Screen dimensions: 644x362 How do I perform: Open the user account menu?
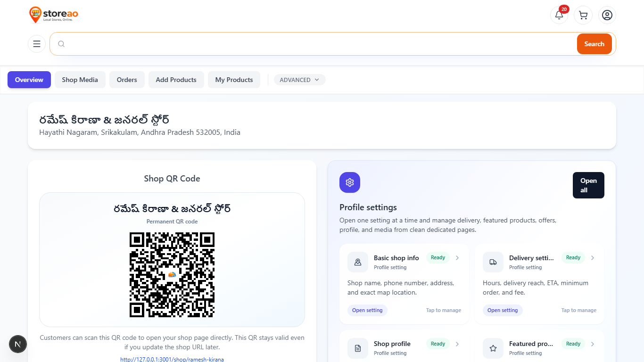pos(607,15)
